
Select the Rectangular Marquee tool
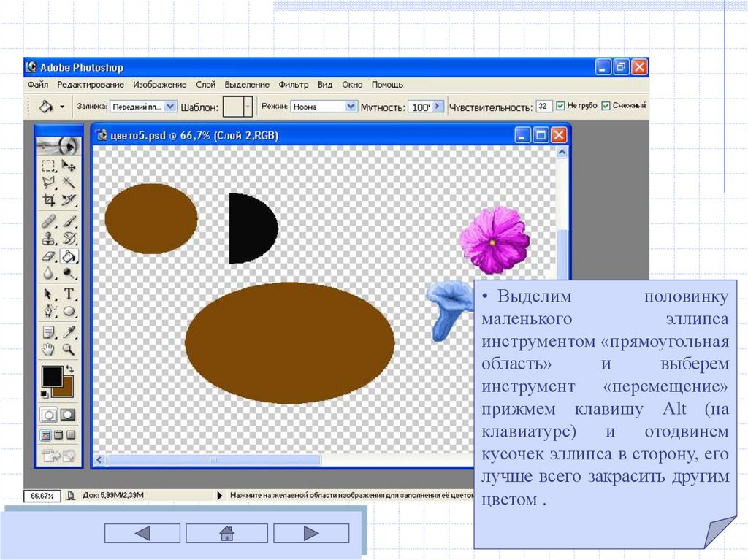click(48, 166)
